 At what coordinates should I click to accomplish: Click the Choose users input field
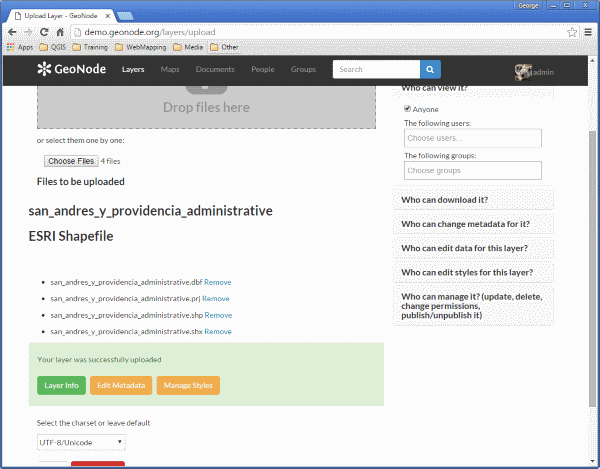coord(473,138)
